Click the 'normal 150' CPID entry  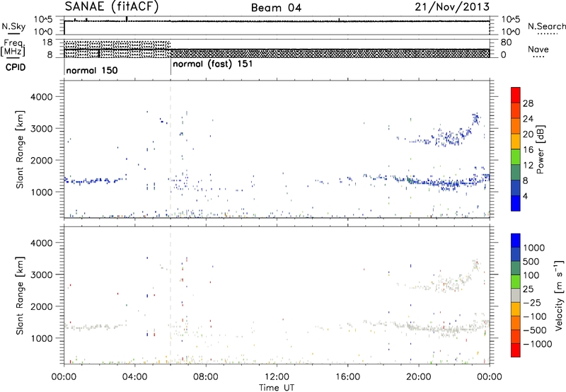pos(92,70)
